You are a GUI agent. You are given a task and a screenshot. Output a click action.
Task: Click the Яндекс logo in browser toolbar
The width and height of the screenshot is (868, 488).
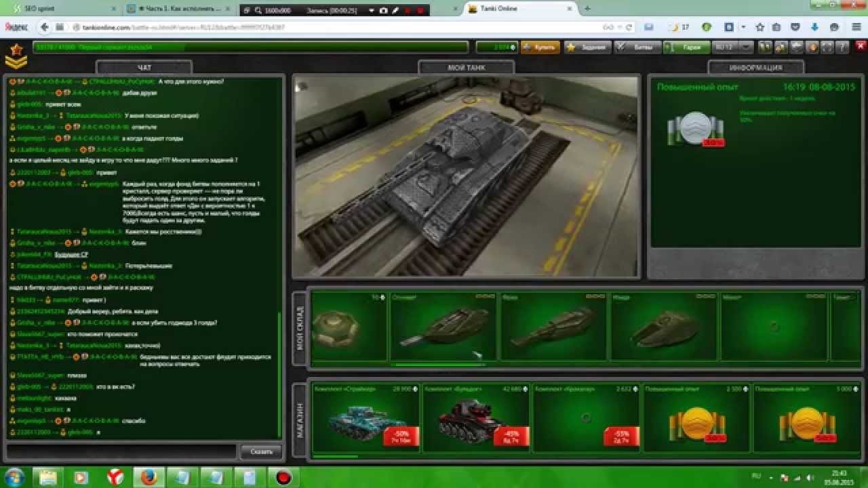point(16,27)
